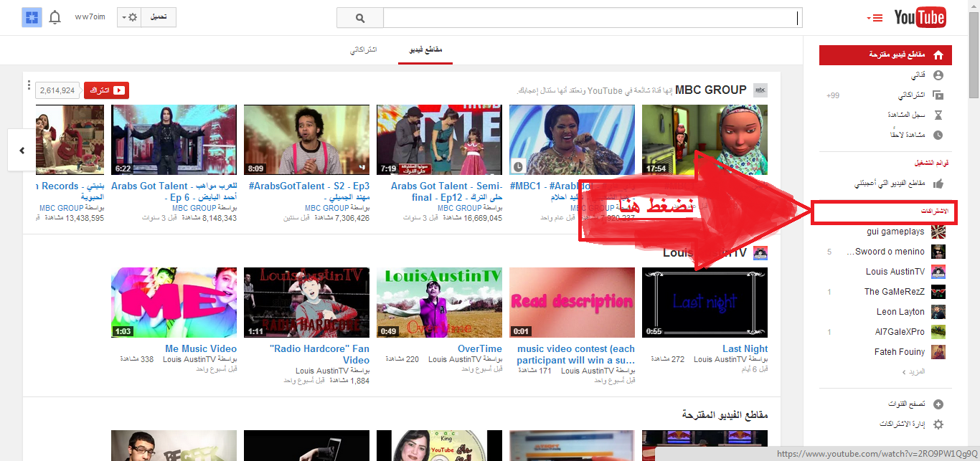The image size is (980, 461).
Task: Switch to the اشتراكاتي tab
Action: click(363, 49)
